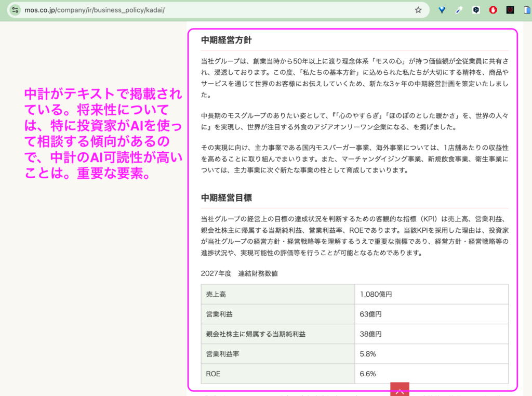The image size is (532, 396).
Task: Click the 中期経営方針 heading
Action: [227, 40]
